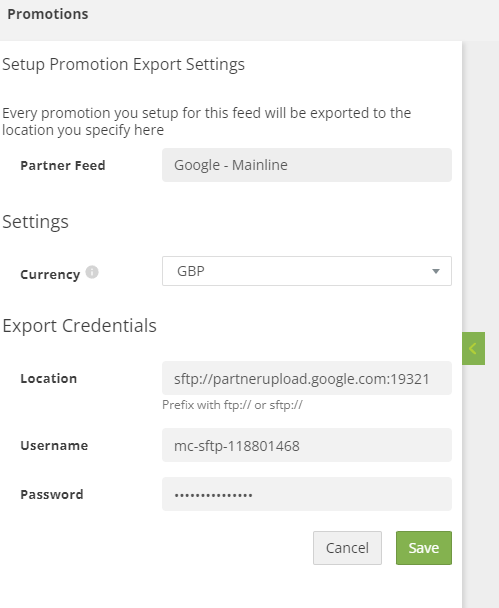Click the Location label
This screenshot has height=608, width=499.
pyautogui.click(x=48, y=378)
